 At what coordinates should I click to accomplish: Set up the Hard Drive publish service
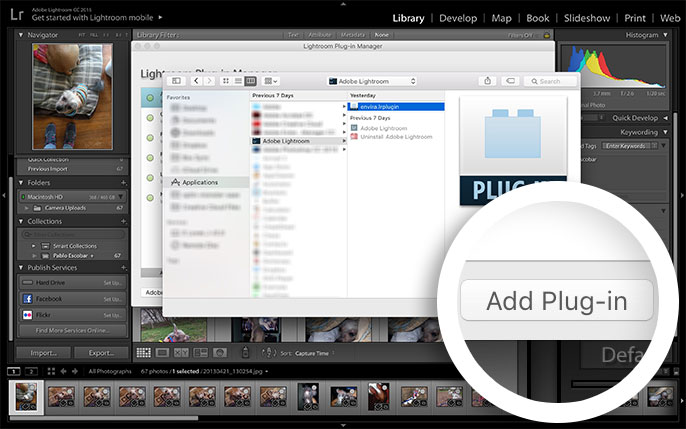point(112,283)
